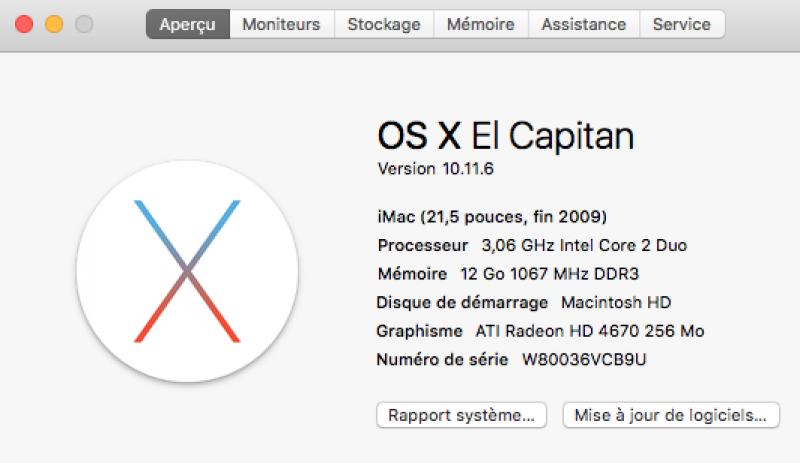The image size is (800, 463).
Task: Close the window with the red button
Action: tap(24, 24)
